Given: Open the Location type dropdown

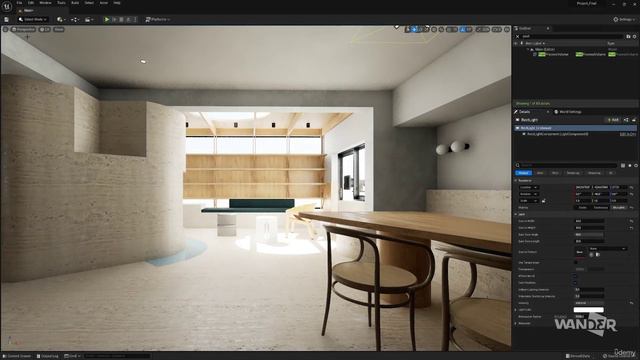Looking at the screenshot, I should 529,187.
